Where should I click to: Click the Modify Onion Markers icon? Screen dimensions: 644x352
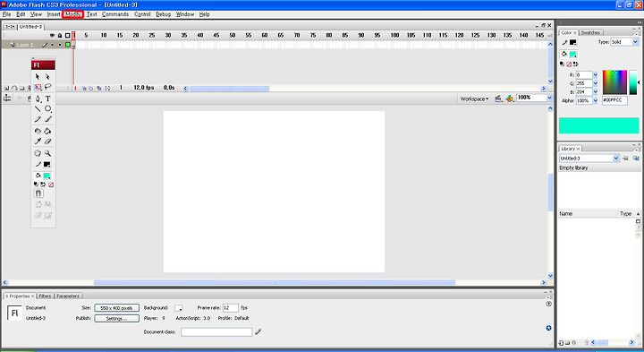[107, 88]
